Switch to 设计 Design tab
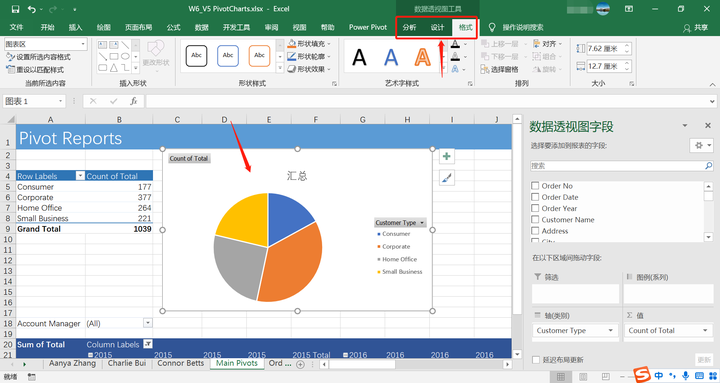The image size is (720, 383). click(437, 27)
